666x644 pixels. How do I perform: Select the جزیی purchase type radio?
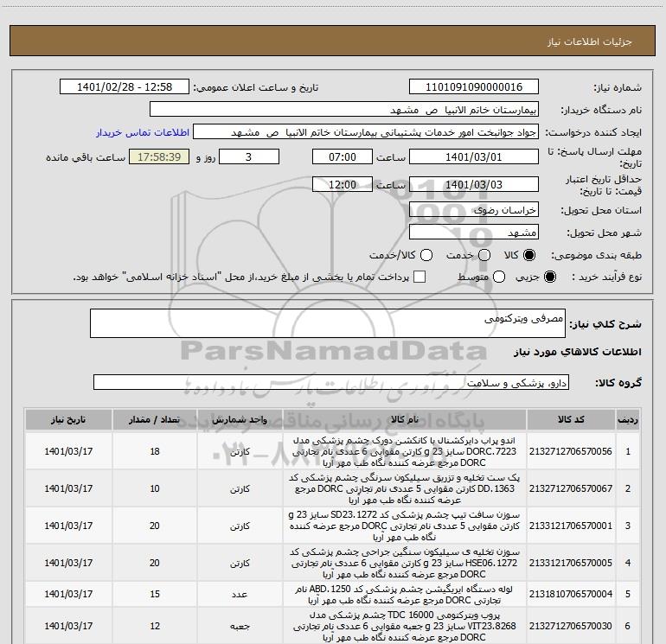coord(549,277)
